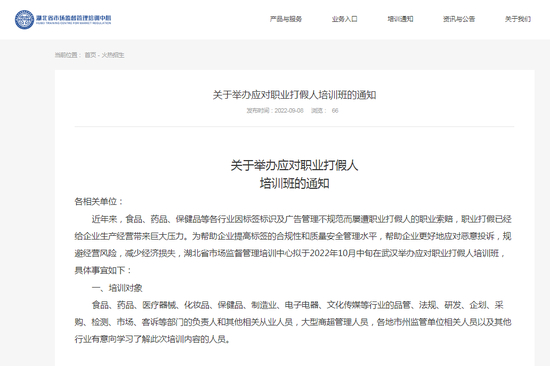The width and height of the screenshot is (550, 366).
Task: Click the heading line 培训班的通知
Action: click(x=294, y=183)
